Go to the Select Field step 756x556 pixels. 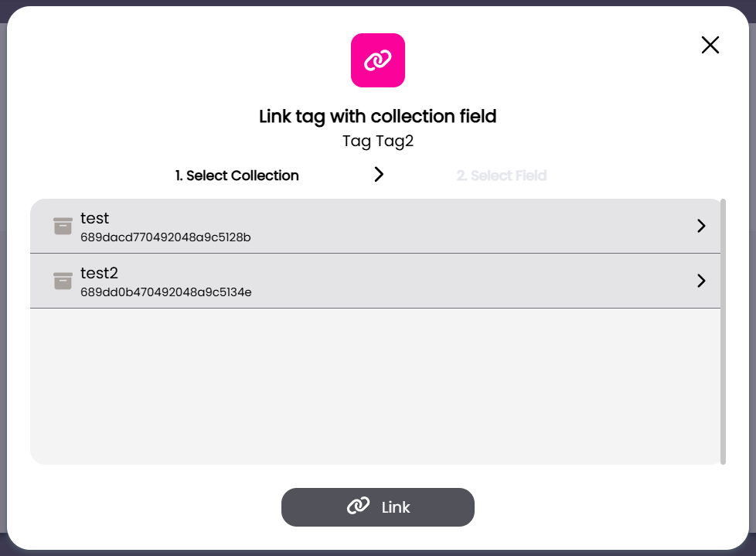(501, 176)
